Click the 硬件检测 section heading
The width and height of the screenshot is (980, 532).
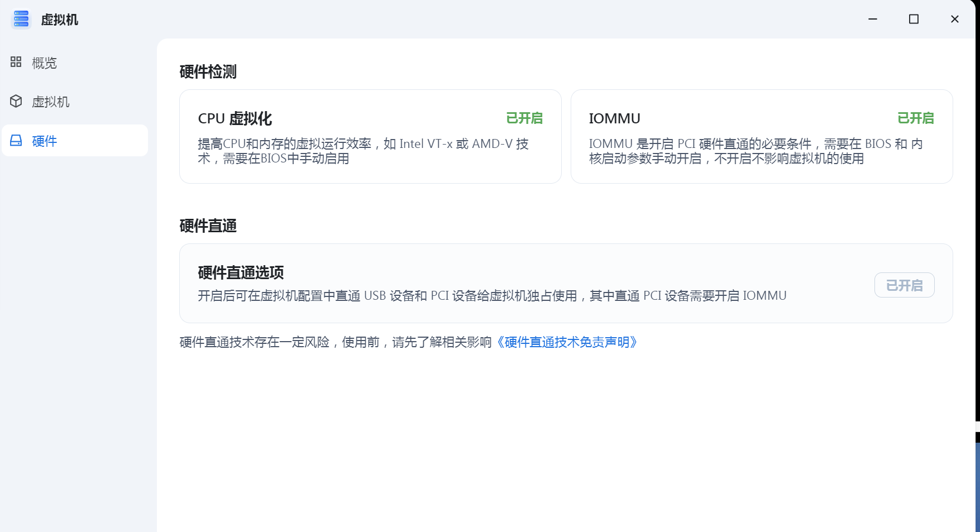[x=208, y=71]
